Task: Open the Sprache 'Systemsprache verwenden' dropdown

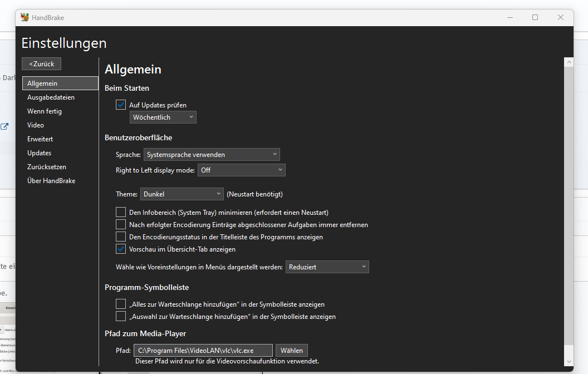Action: (x=212, y=154)
